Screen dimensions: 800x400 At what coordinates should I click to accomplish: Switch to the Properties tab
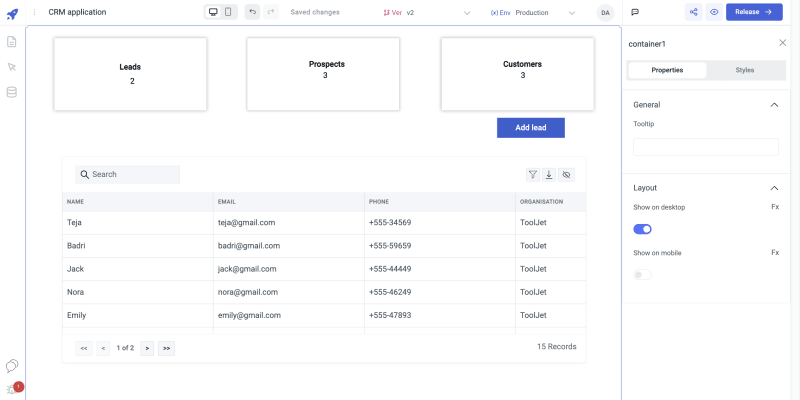pos(667,70)
